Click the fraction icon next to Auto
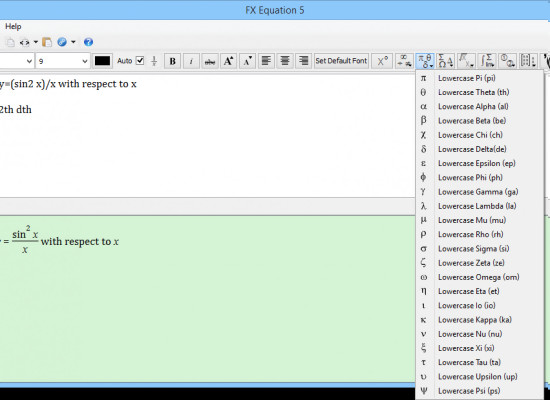550x400 pixels. pyautogui.click(x=154, y=61)
